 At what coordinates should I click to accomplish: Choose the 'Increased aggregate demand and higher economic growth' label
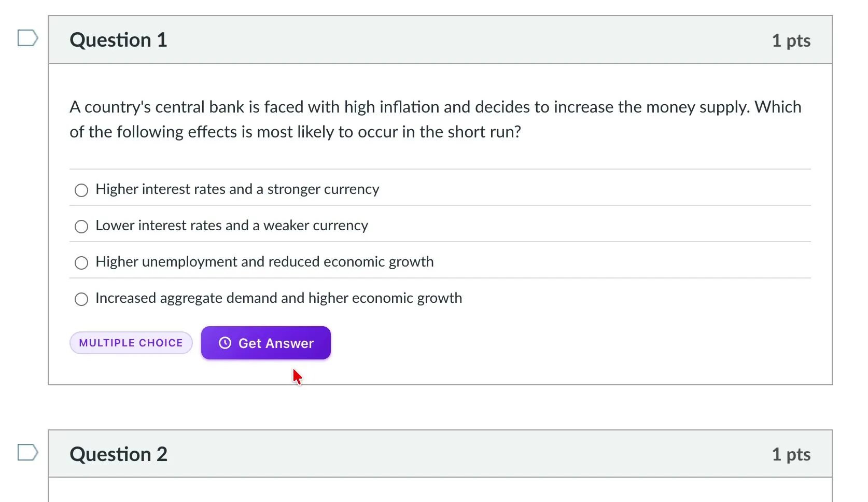[278, 298]
